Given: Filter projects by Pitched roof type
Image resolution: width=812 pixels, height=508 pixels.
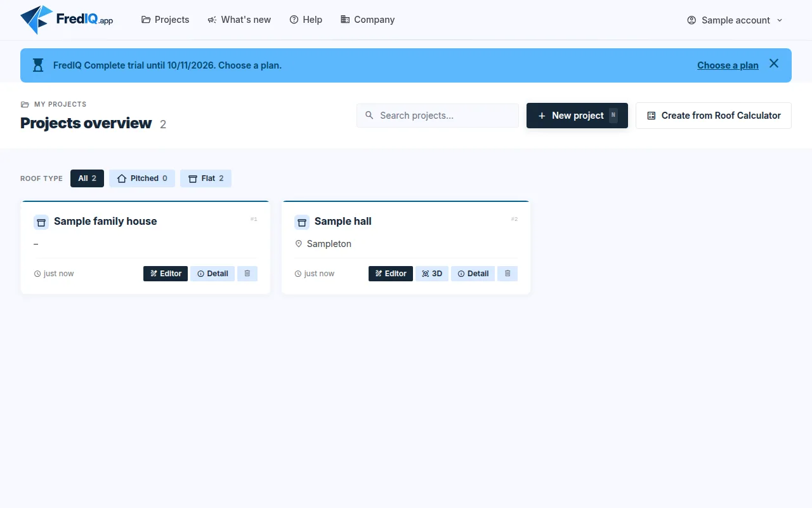Looking at the screenshot, I should (142, 178).
